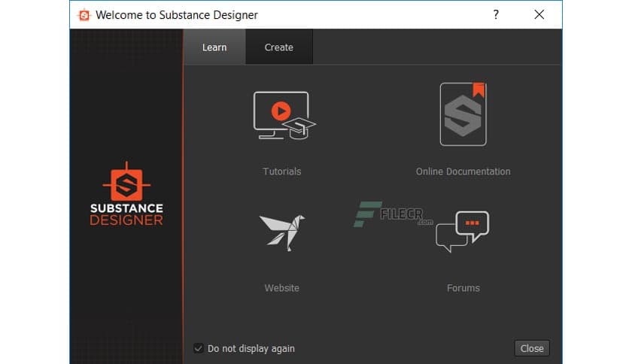Switch to the Create tab

click(x=279, y=47)
